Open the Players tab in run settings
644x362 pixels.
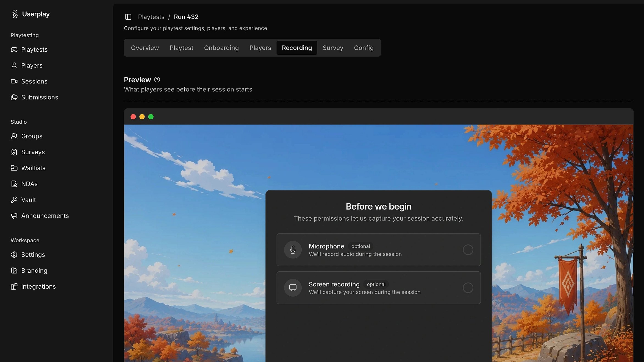(260, 48)
